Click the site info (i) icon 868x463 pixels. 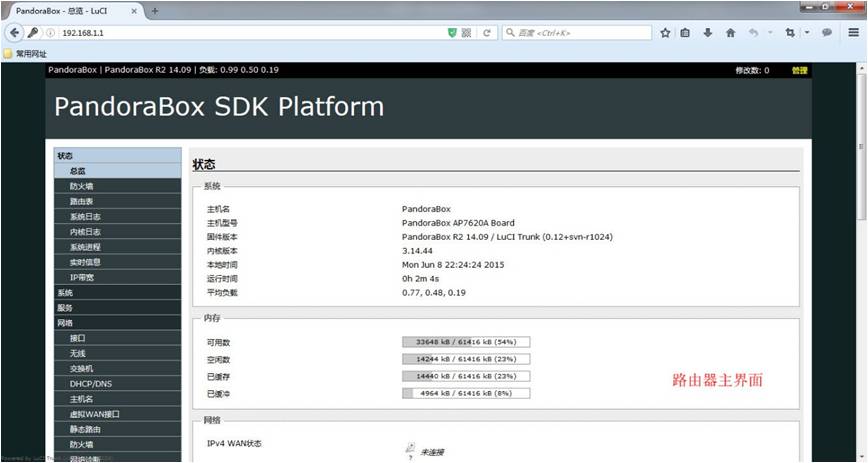[x=50, y=33]
